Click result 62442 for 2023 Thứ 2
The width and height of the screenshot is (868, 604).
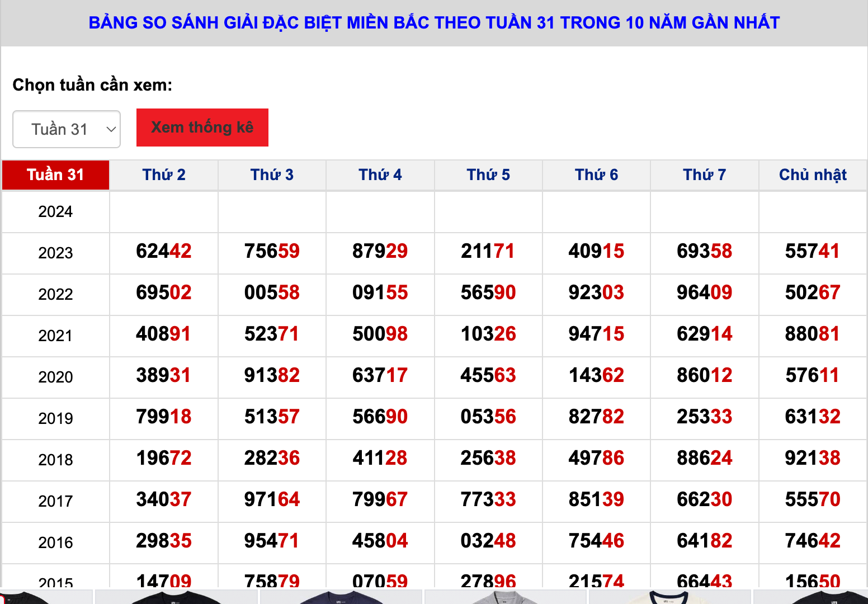click(164, 251)
